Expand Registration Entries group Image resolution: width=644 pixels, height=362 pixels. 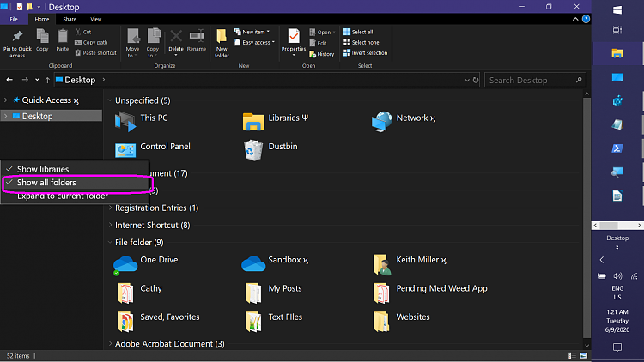(109, 208)
